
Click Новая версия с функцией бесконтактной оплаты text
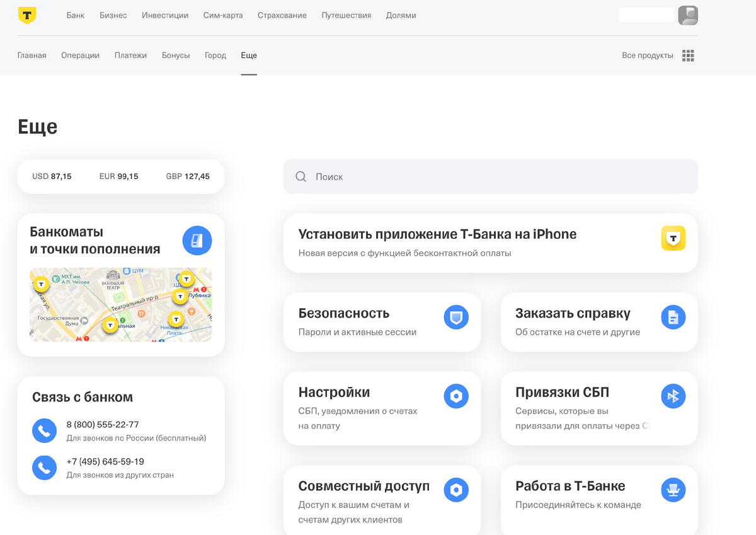click(405, 253)
